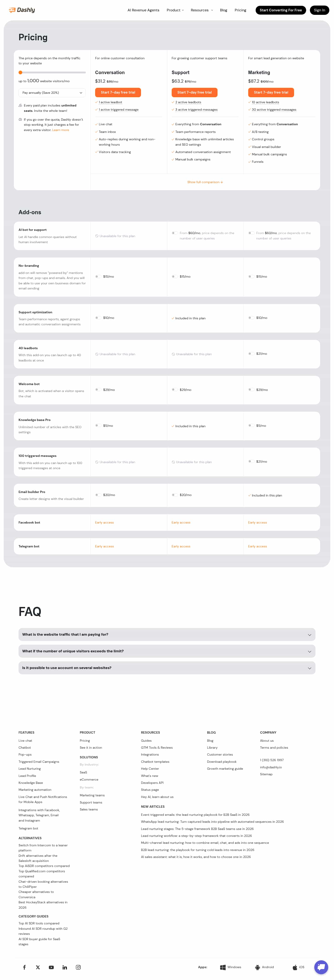Screen dimensions: 334x980
Task: Open the Resources menu in navigation
Action: [x=202, y=10]
